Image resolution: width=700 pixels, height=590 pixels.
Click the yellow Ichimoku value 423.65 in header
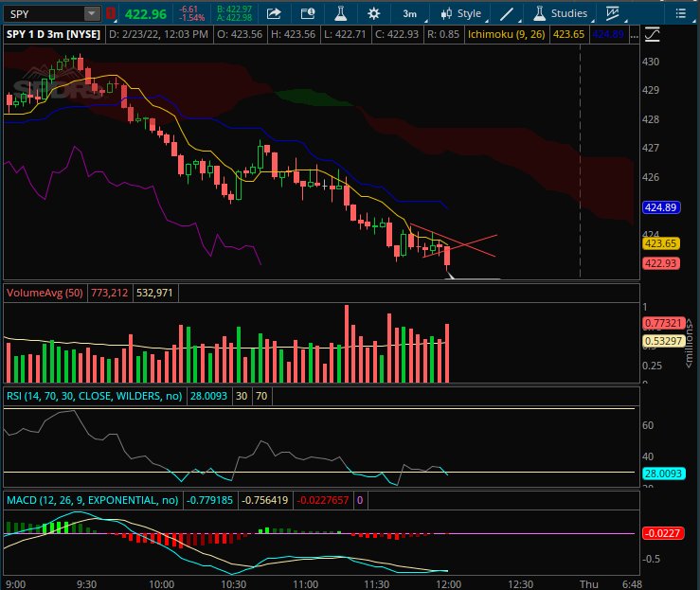[x=568, y=34]
